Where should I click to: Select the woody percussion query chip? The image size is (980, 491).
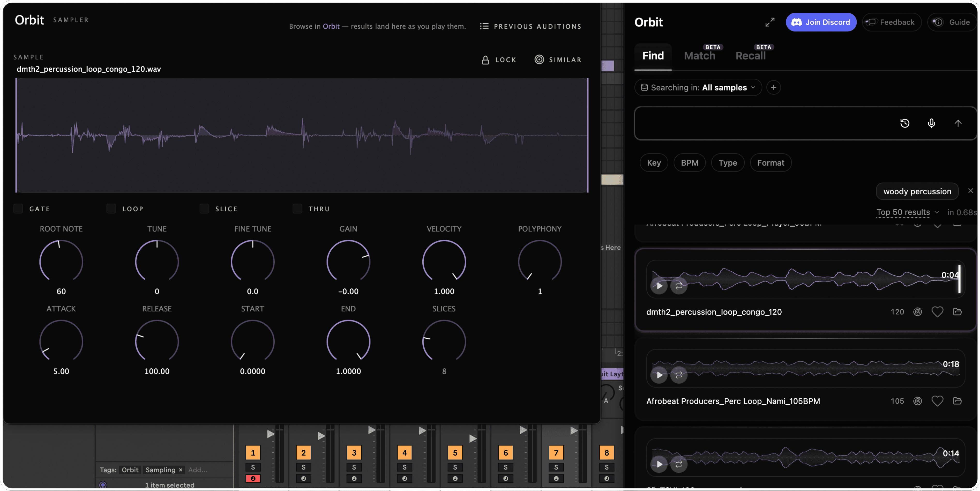pos(917,191)
